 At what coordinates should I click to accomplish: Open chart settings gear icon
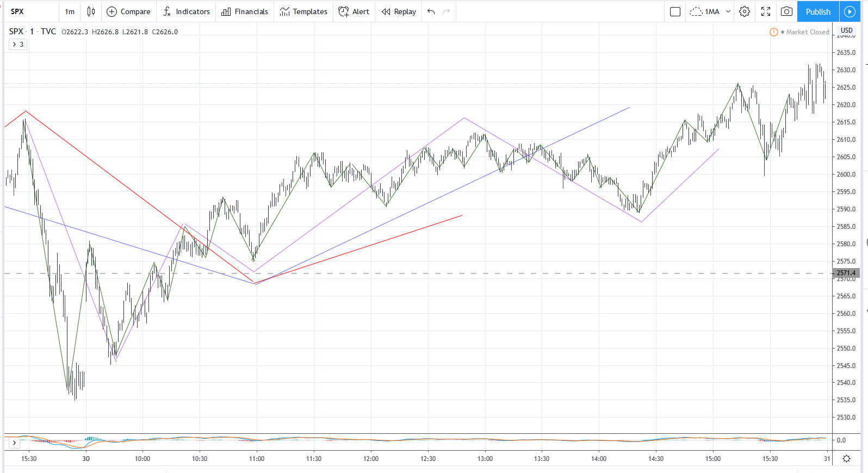(x=745, y=11)
